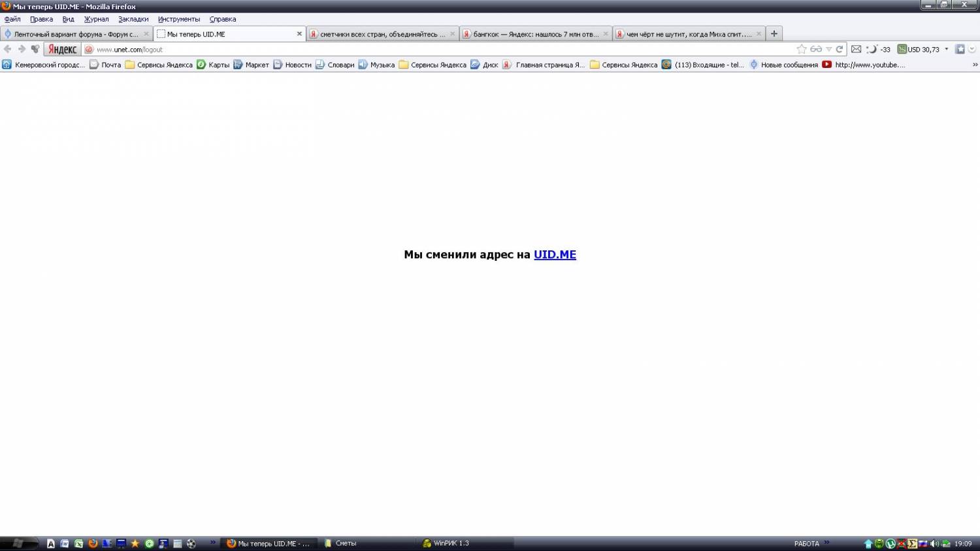
Task: Open the mail envelope icon in toolbar
Action: point(856,49)
